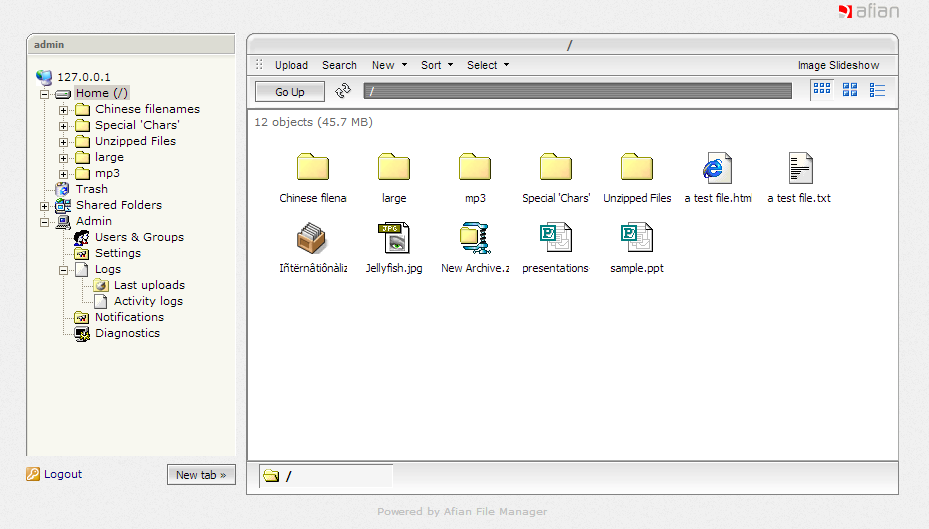This screenshot has height=529, width=929.
Task: Select the Logs label in tree
Action: click(108, 269)
